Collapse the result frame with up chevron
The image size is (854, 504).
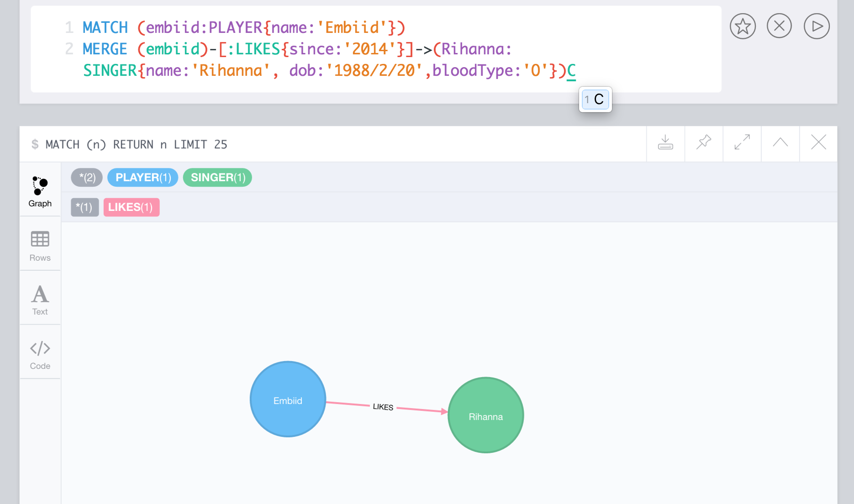tap(780, 142)
